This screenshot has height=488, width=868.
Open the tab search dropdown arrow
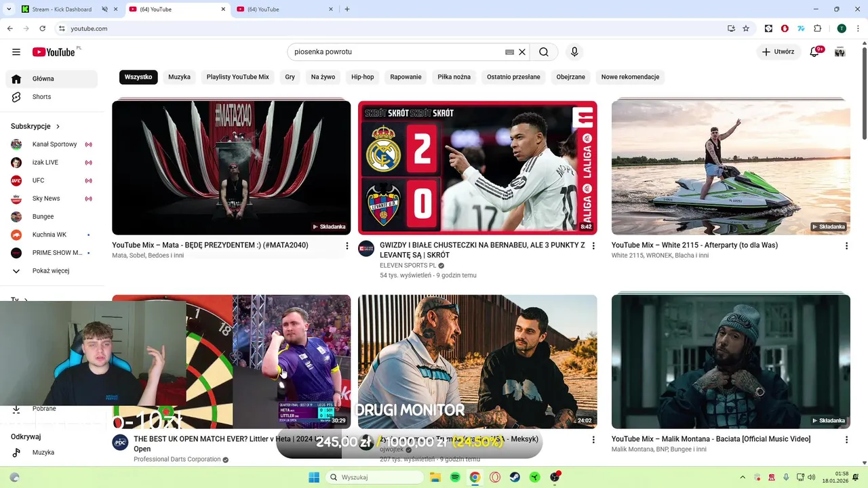pyautogui.click(x=9, y=9)
